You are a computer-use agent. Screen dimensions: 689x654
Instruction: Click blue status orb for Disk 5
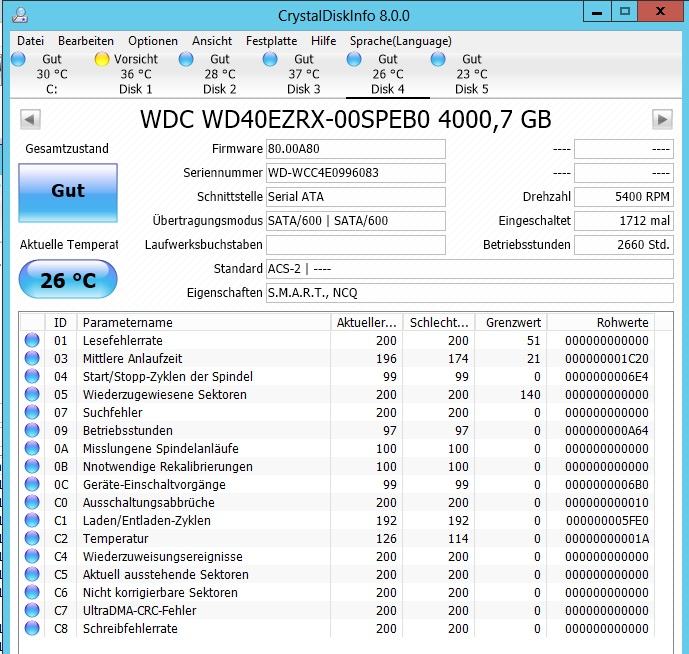[x=438, y=59]
